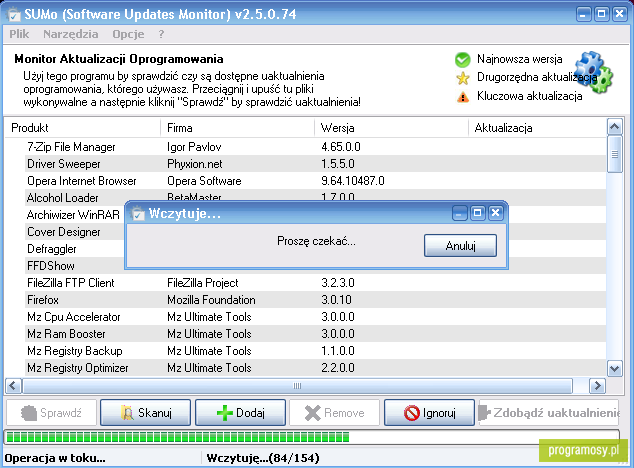
Task: Click the Operacja w toku status text
Action: [x=55, y=458]
